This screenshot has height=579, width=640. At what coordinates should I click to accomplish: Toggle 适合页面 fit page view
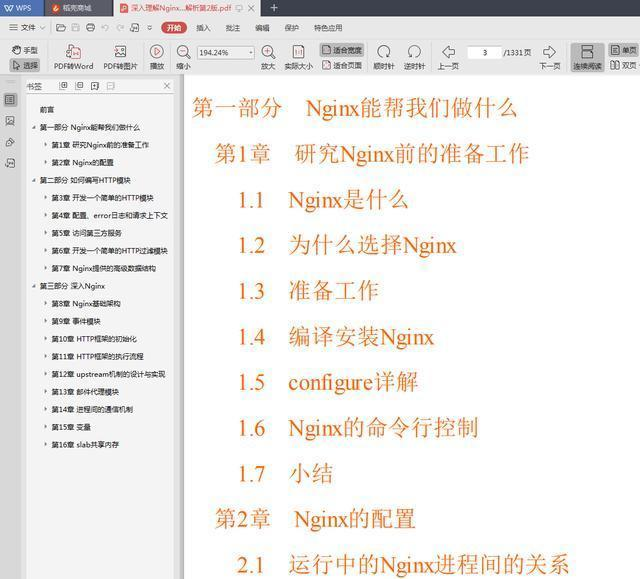[342, 65]
